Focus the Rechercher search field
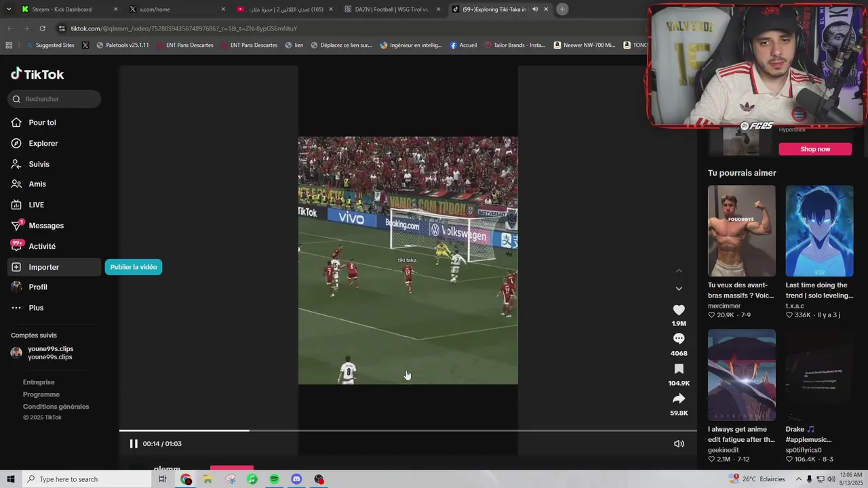This screenshot has width=868, height=488. (54, 99)
